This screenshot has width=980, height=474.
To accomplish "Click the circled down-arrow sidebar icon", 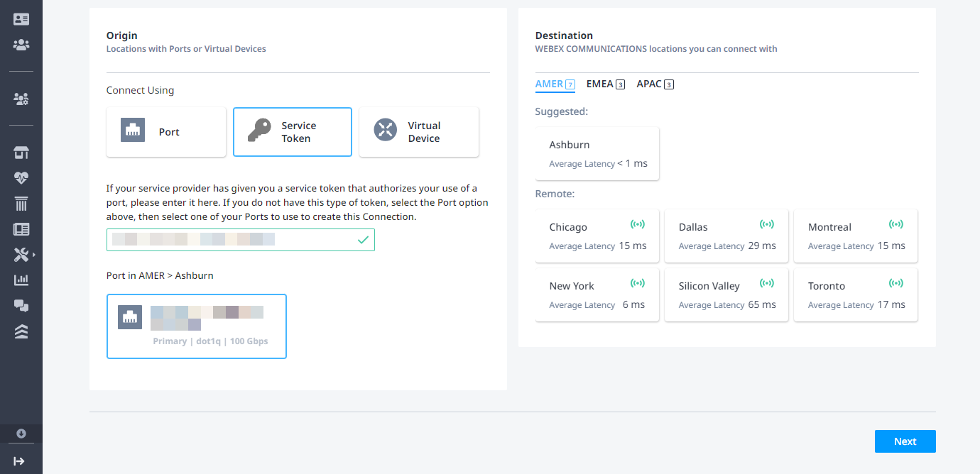I will 21,434.
